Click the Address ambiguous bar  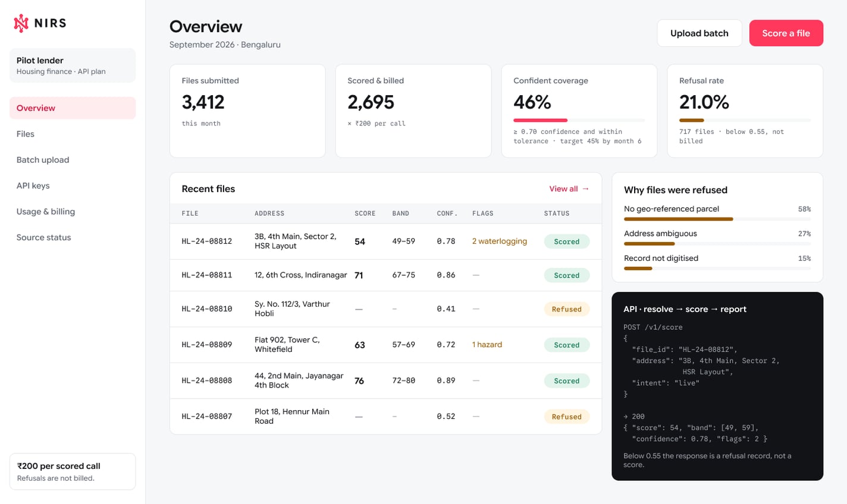(717, 244)
